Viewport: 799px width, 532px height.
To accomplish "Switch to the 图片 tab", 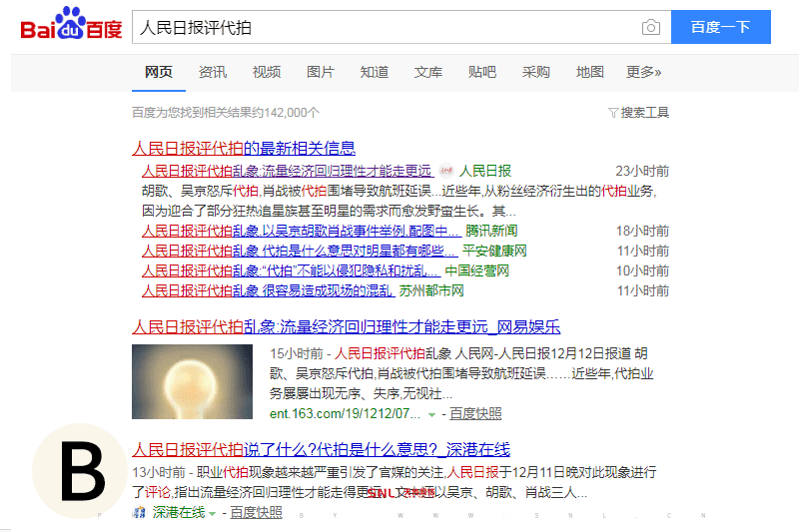I will (321, 72).
